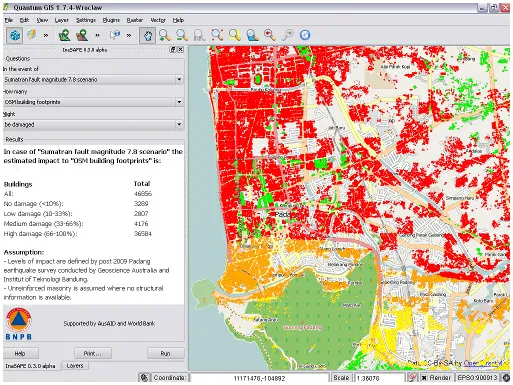Close the InaSAFE dock panel
Image resolution: width=513 pixels, height=385 pixels.
(x=180, y=50)
